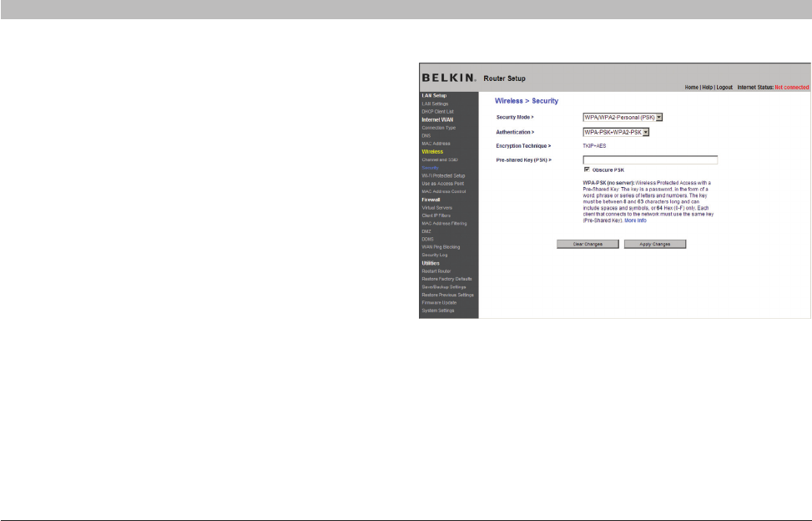Select the Internet WAN section

click(x=437, y=119)
